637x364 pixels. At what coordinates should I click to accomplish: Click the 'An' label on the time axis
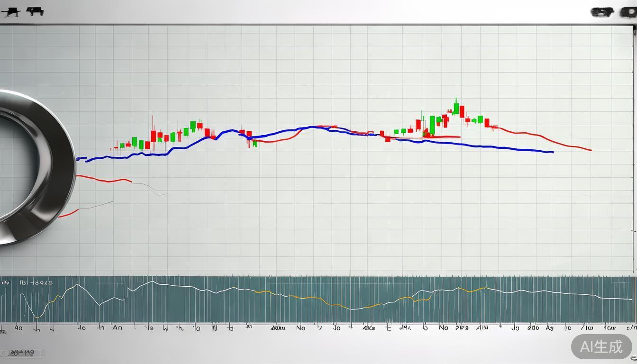pos(118,328)
